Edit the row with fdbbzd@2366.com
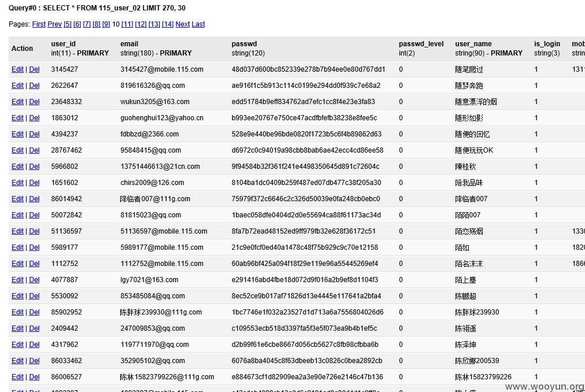The width and height of the screenshot is (585, 392). [17, 134]
